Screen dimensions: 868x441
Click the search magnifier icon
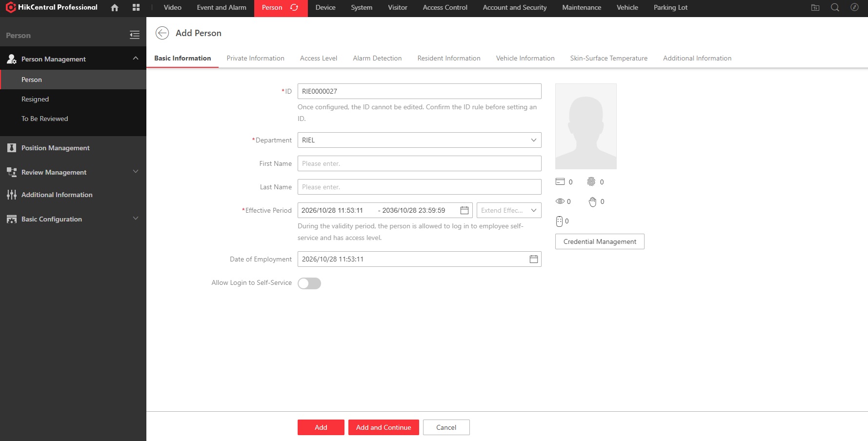point(835,7)
